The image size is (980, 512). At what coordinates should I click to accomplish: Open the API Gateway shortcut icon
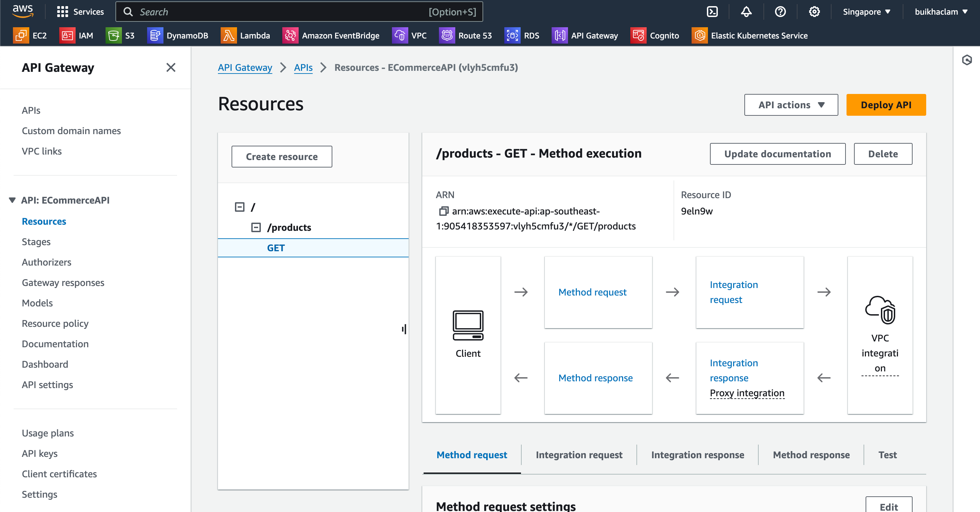tap(559, 35)
